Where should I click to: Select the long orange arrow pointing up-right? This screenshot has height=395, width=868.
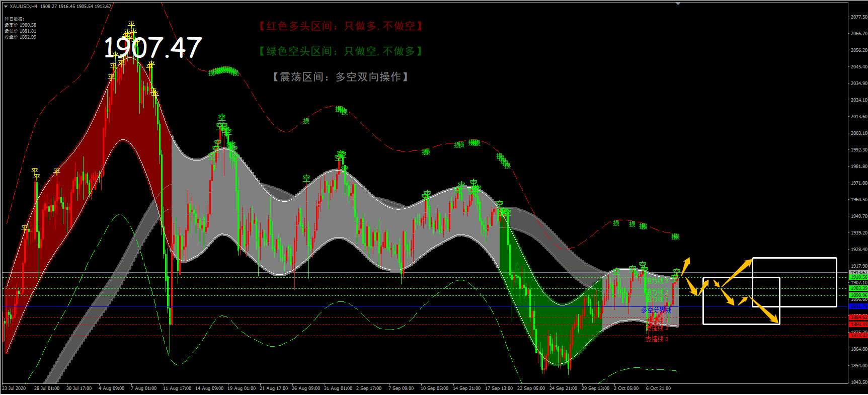tap(737, 273)
